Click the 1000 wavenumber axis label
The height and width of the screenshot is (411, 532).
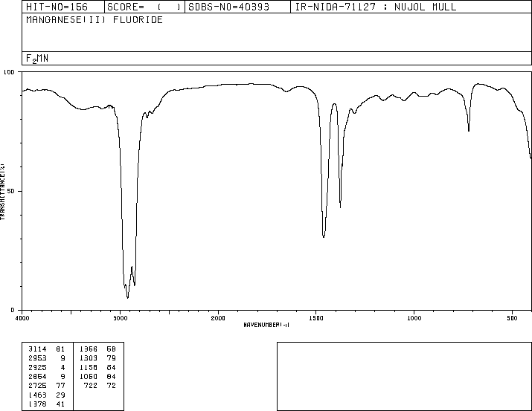(414, 318)
